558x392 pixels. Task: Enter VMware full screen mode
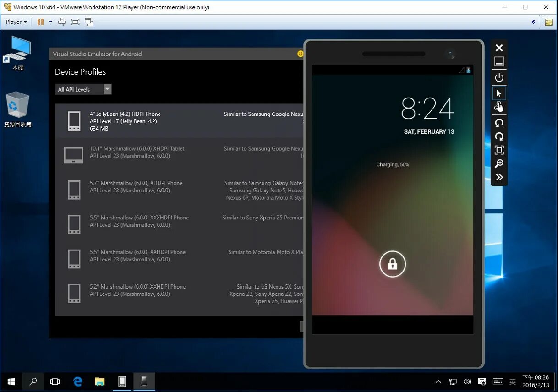tap(75, 22)
